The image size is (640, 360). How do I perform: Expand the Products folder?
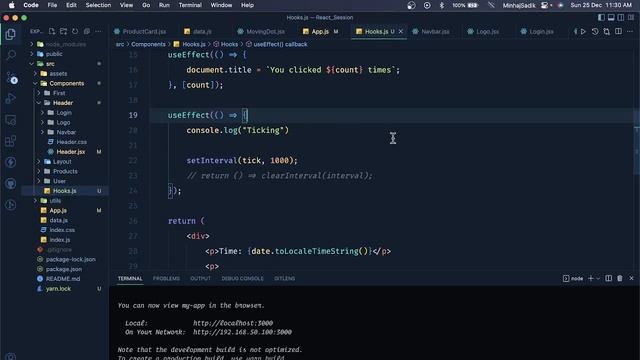pos(39,171)
